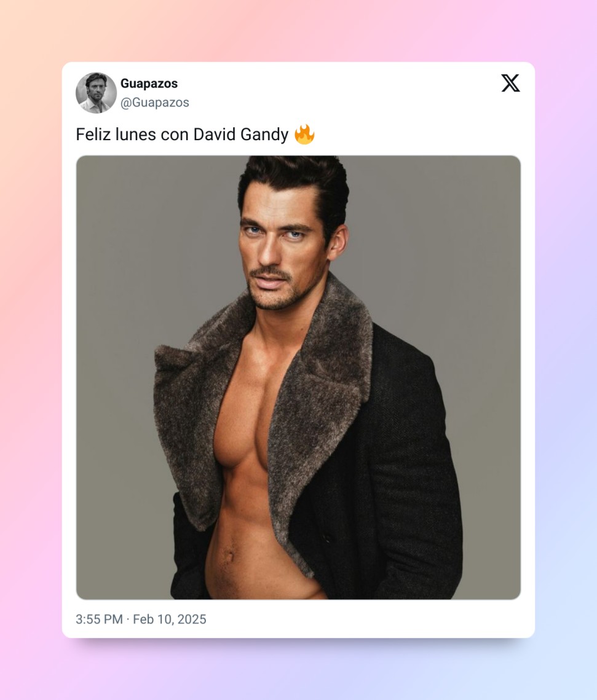This screenshot has width=597, height=700.
Task: Click the fire emoji in the tweet
Action: 304,134
